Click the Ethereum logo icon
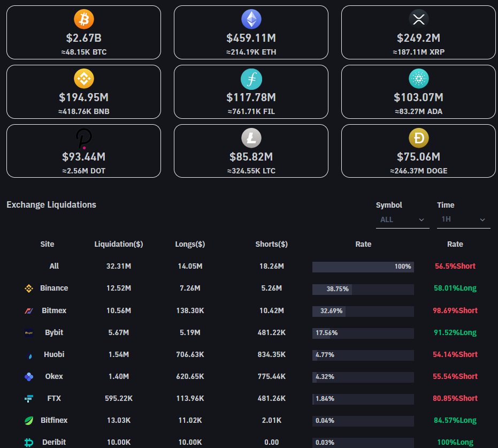Viewport: 498px width, 448px height. pos(251,19)
